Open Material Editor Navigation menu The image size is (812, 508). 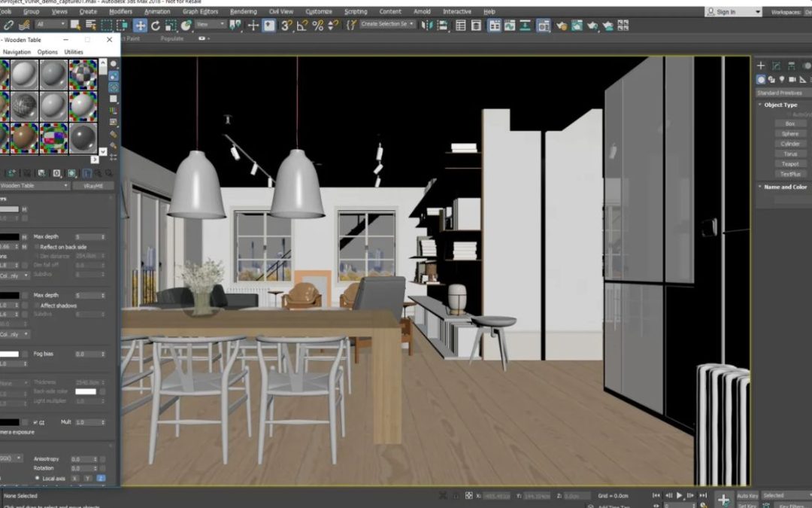click(17, 52)
